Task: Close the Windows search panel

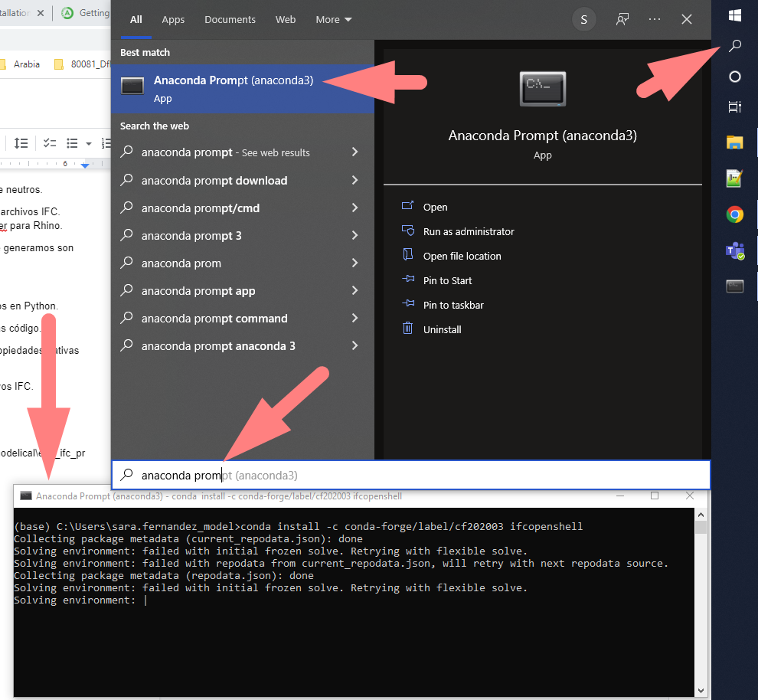Action: pos(687,19)
